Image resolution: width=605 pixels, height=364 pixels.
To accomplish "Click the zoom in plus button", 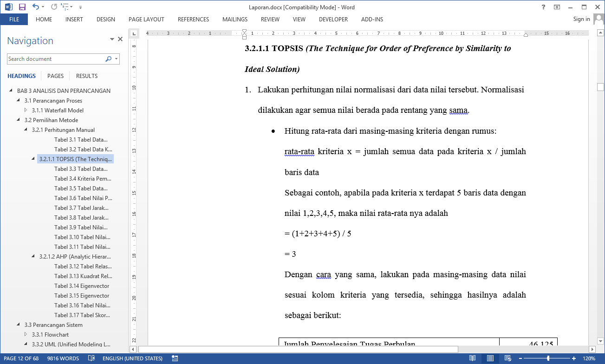I will [x=574, y=358].
